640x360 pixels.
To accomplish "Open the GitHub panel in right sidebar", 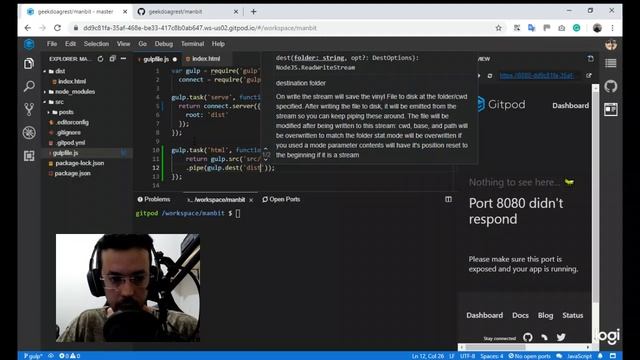I will pos(611,86).
